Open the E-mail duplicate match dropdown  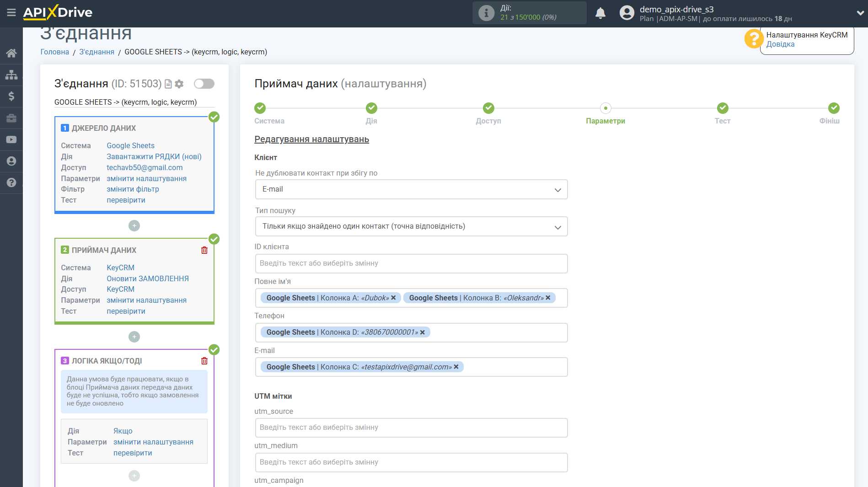pyautogui.click(x=411, y=189)
